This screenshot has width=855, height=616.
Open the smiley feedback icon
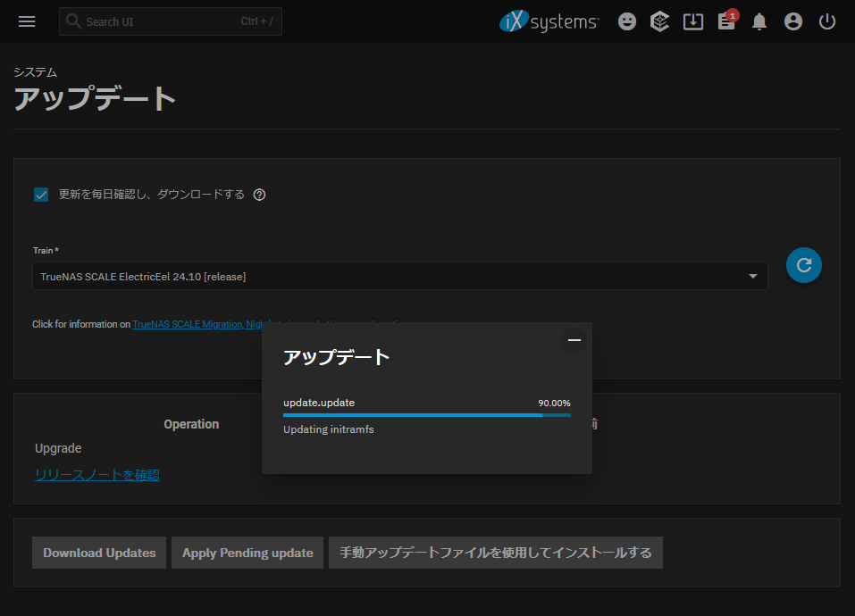(627, 21)
